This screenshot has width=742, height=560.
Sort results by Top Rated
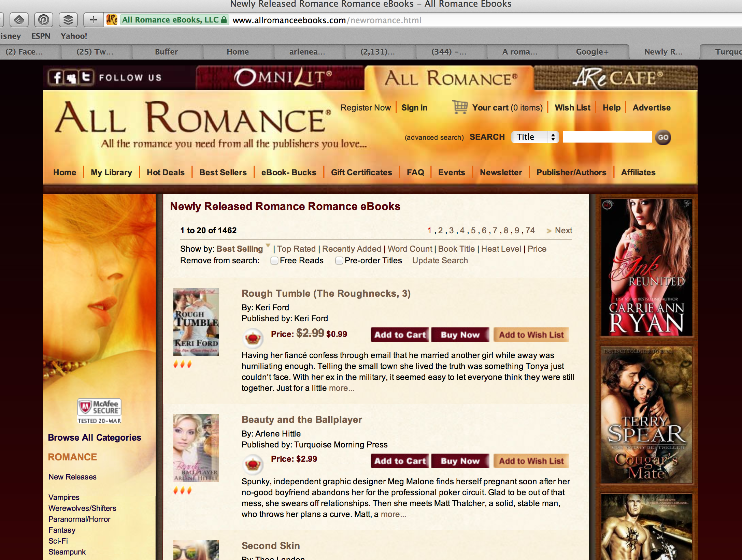pos(296,249)
